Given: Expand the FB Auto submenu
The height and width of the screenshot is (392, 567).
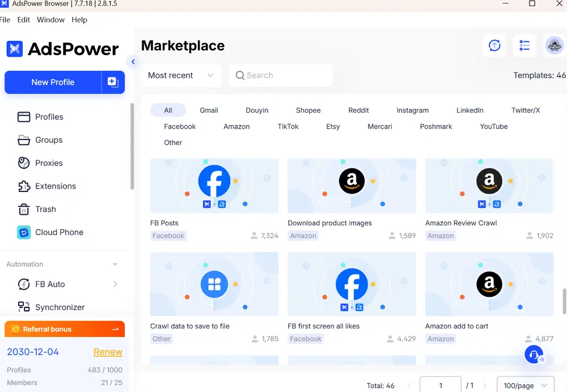Looking at the screenshot, I should [x=115, y=284].
